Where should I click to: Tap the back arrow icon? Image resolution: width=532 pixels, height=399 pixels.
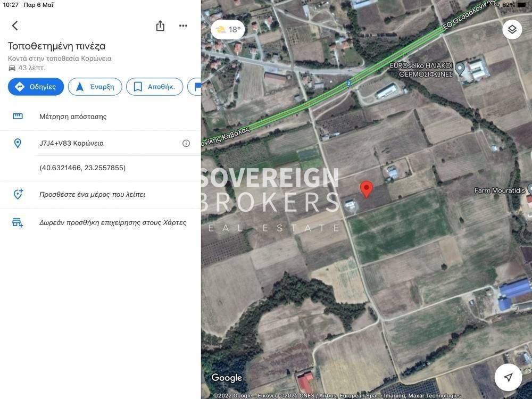coord(14,26)
